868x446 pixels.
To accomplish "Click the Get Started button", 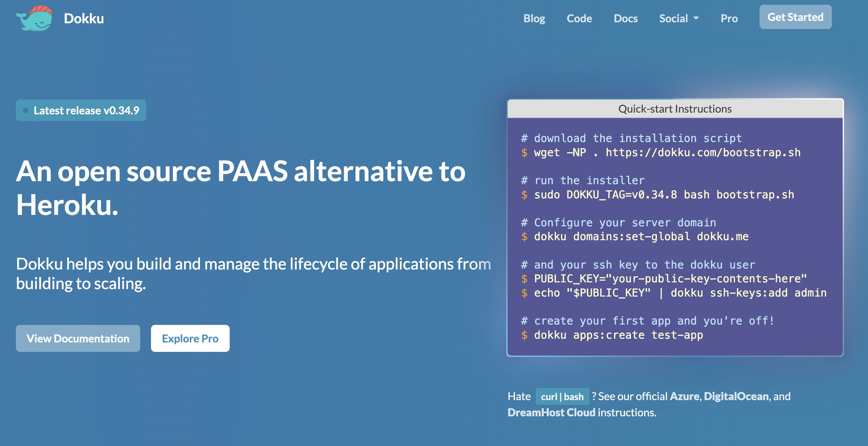I will (795, 17).
